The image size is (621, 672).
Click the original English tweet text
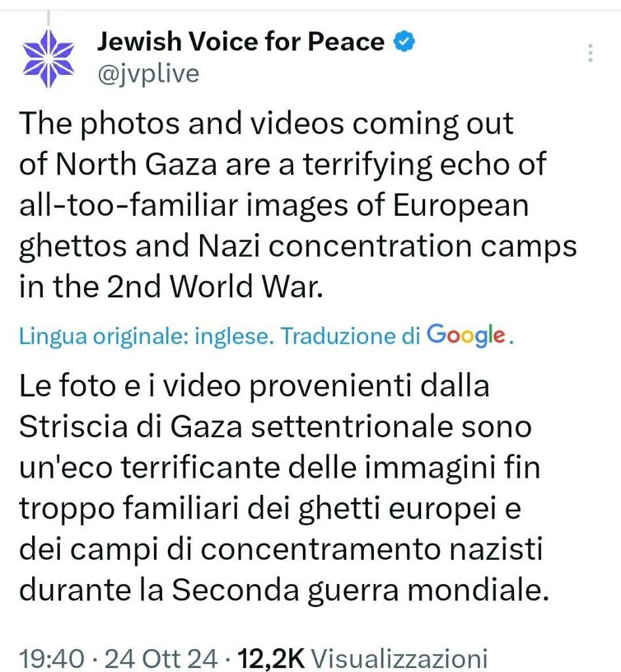coord(298,205)
